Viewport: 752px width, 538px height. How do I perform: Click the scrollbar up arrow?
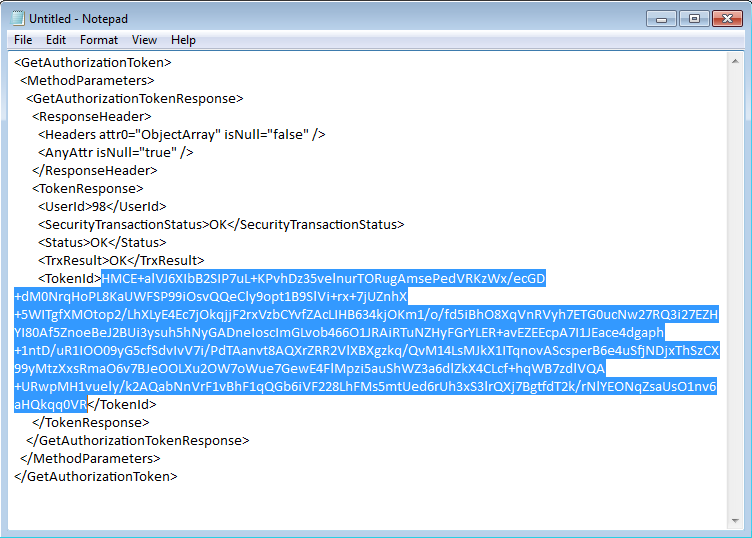tap(735, 61)
